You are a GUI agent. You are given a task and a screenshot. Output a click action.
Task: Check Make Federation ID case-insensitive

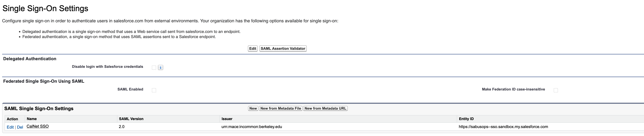[555, 90]
